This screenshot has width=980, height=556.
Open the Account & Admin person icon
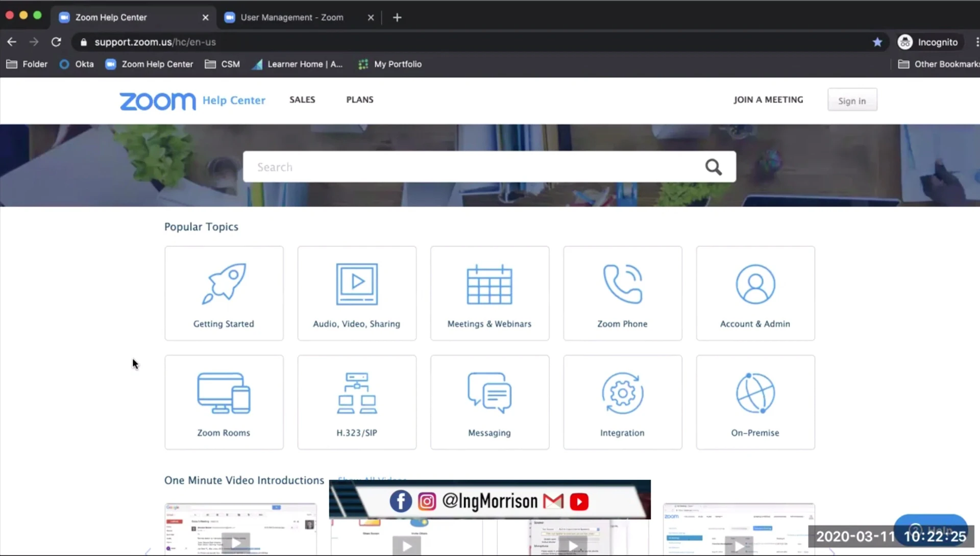[755, 284]
